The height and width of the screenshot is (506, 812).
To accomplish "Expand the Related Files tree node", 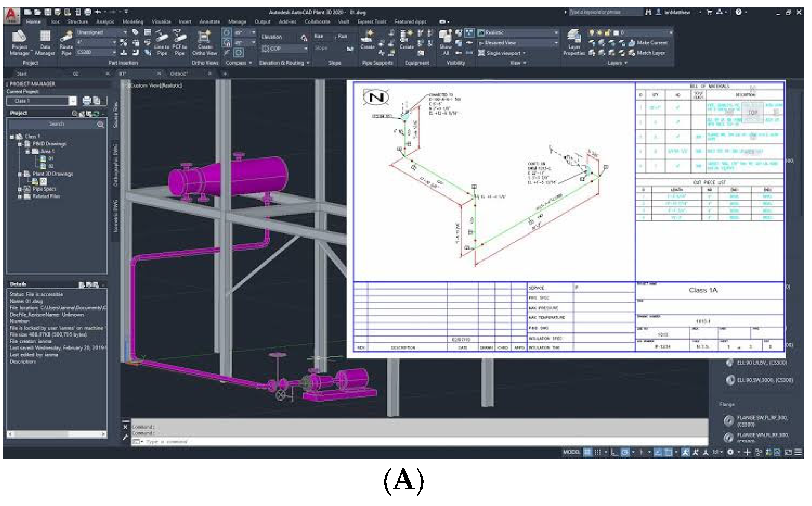I will pyautogui.click(x=20, y=197).
